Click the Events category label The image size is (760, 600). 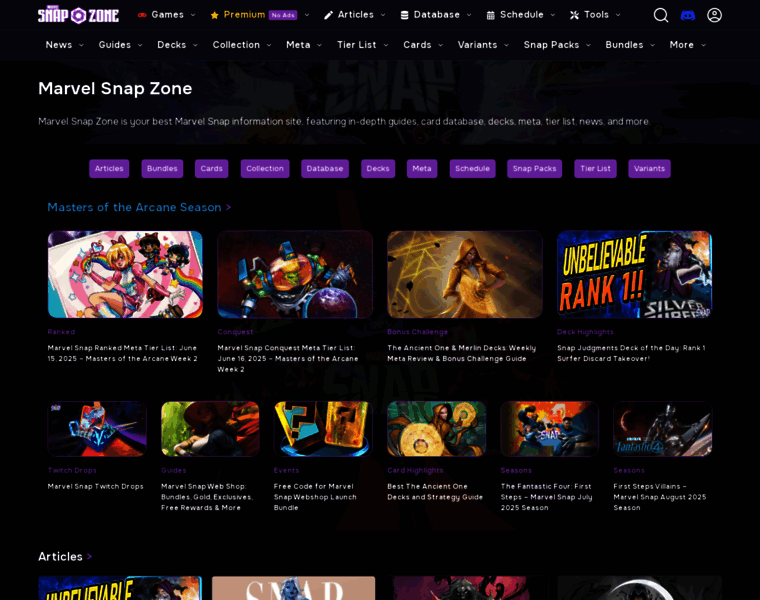286,471
